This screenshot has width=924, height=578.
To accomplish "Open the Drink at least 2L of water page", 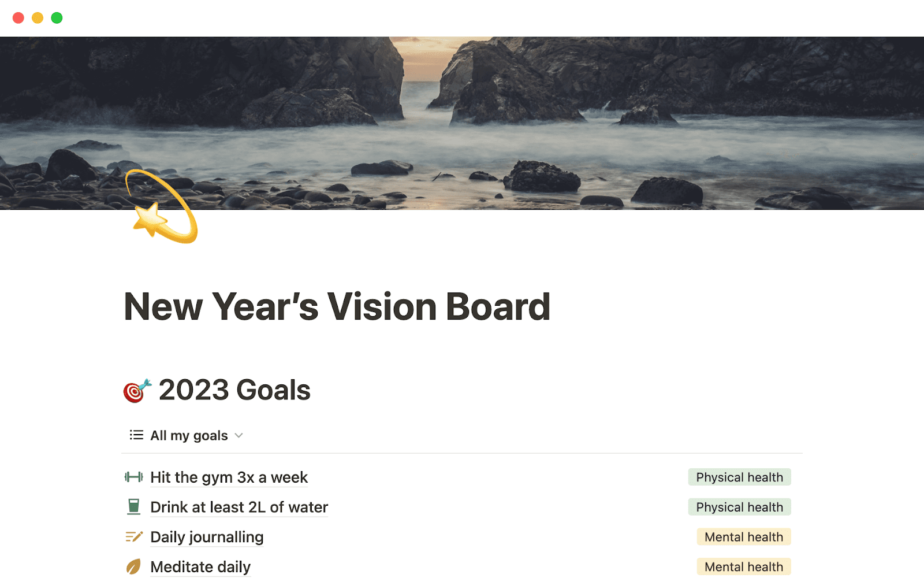I will point(239,507).
